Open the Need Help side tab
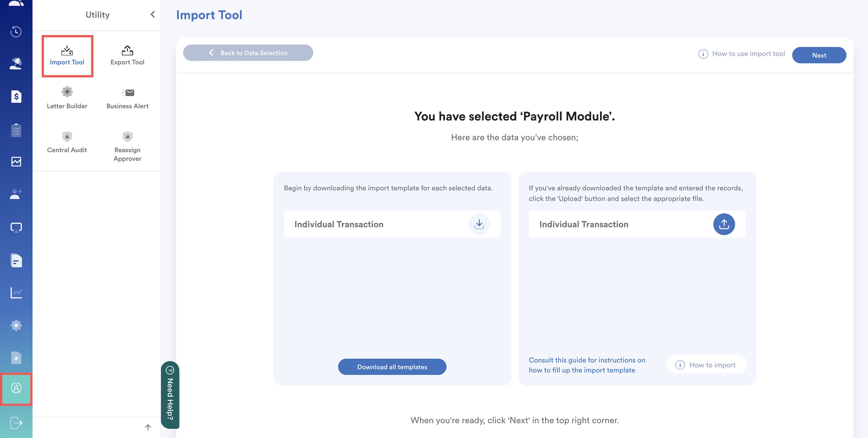The image size is (868, 438). pos(170,395)
